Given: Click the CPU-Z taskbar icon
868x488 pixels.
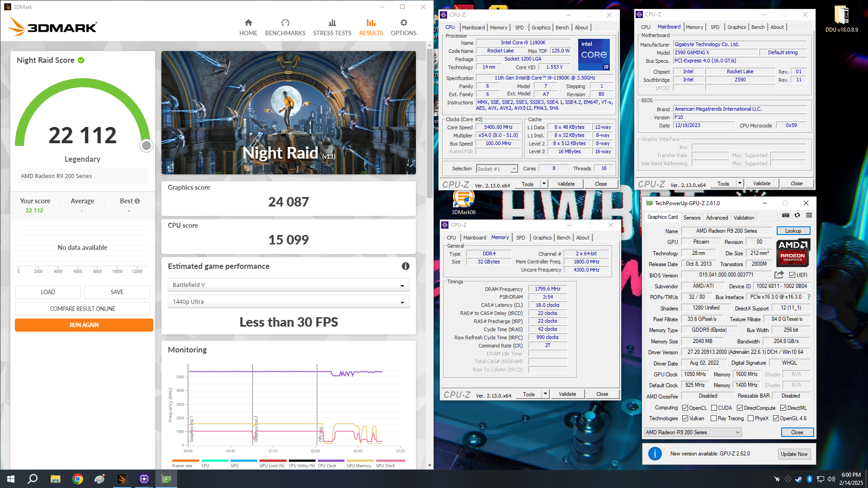Looking at the screenshot, I should tap(144, 479).
